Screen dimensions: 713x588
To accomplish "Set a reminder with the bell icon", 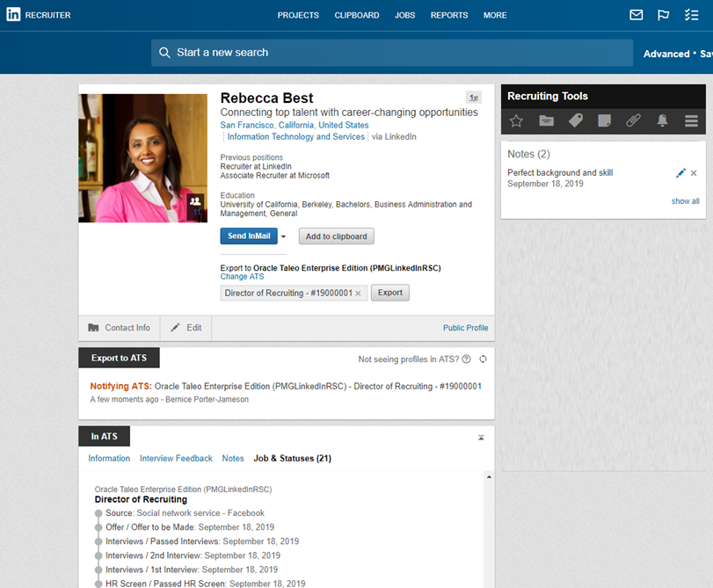I will tap(662, 120).
